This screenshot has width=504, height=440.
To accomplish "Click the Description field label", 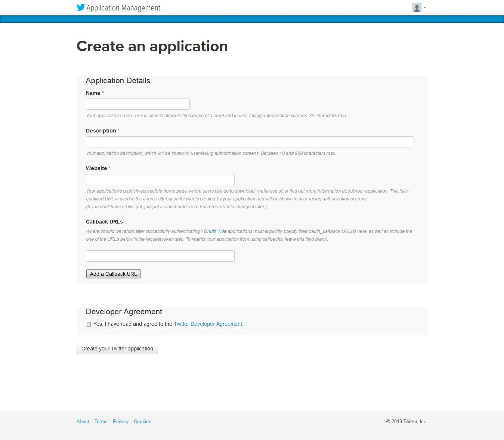I will (101, 131).
